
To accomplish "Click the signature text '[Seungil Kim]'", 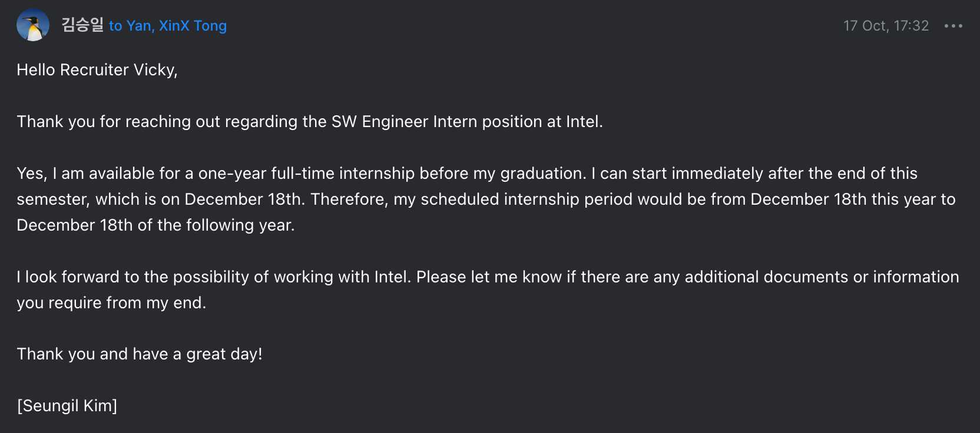I will point(67,405).
